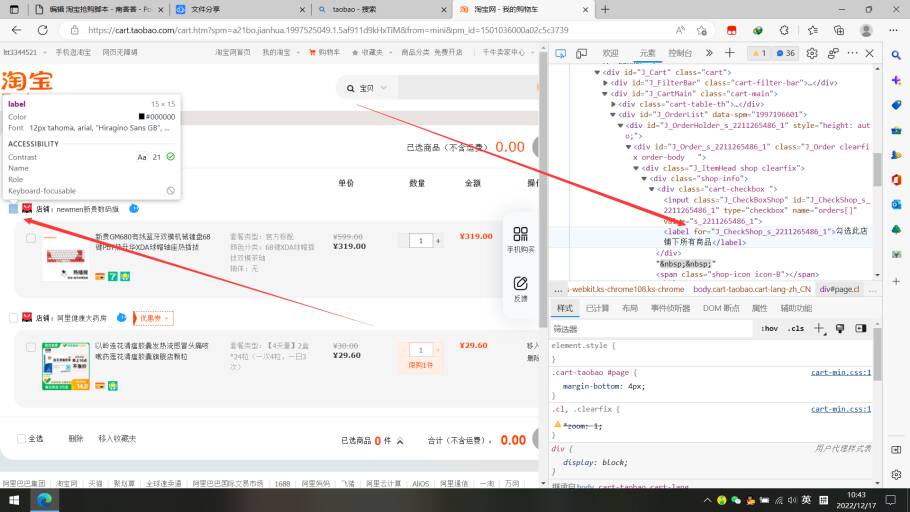910x512 pixels.
Task: Collapse the J_Cart div node
Action: 597,73
